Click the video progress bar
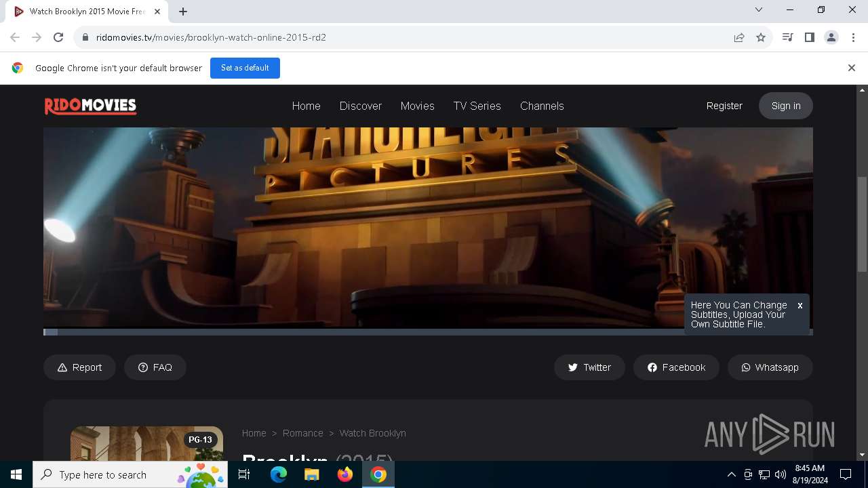Viewport: 868px width, 488px height. click(428, 332)
